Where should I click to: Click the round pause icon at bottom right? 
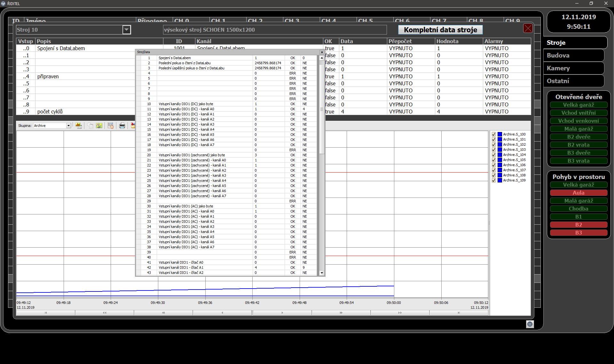(530, 324)
